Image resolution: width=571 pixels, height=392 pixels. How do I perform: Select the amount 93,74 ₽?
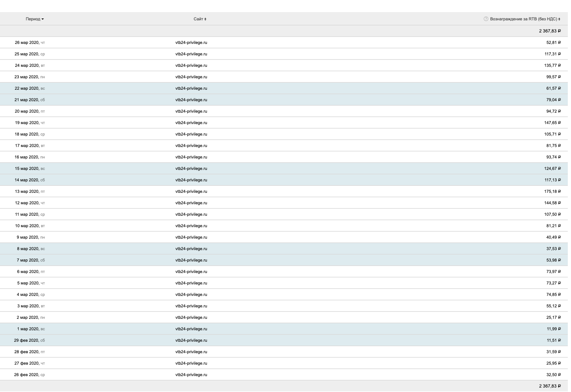pyautogui.click(x=553, y=157)
